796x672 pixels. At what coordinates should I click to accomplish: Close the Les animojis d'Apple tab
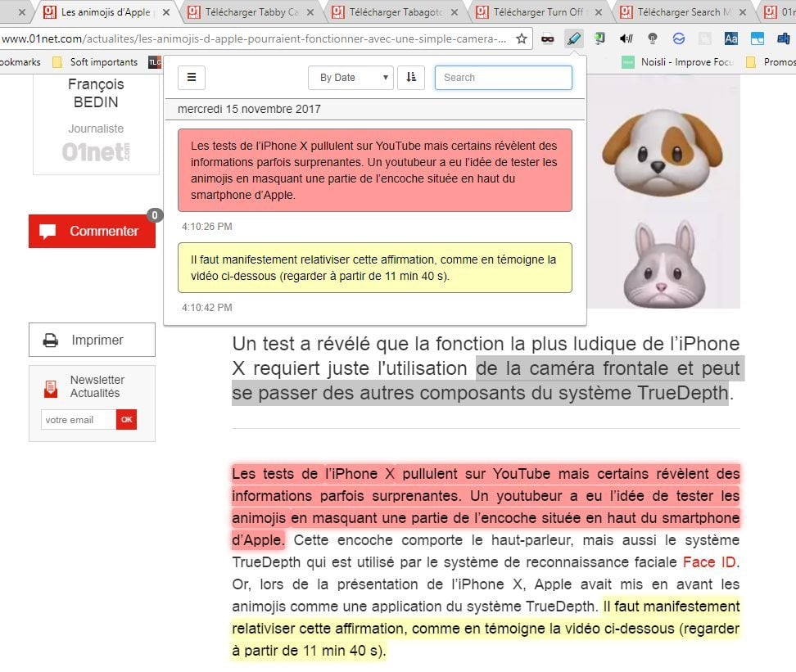166,12
